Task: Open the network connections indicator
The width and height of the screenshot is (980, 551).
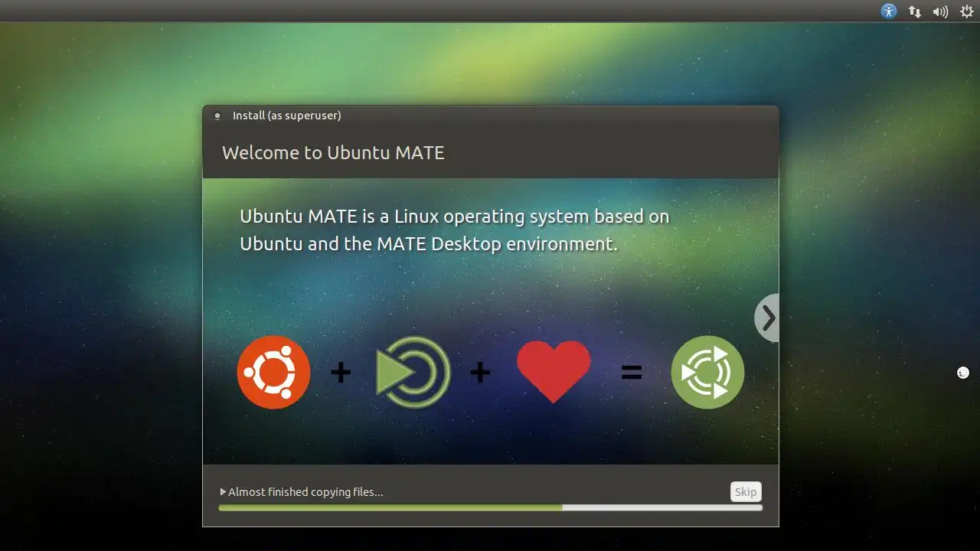Action: pyautogui.click(x=915, y=11)
